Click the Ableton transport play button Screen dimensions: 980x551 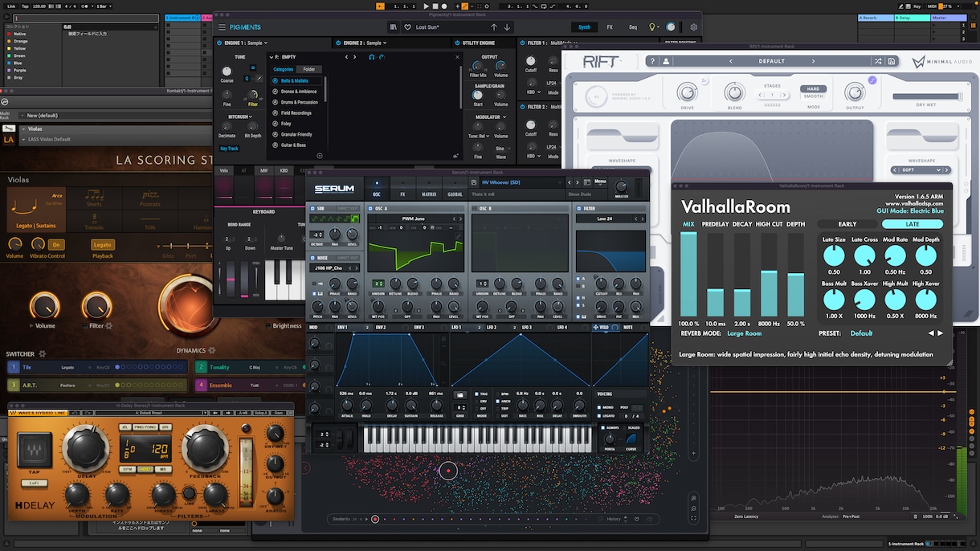425,6
